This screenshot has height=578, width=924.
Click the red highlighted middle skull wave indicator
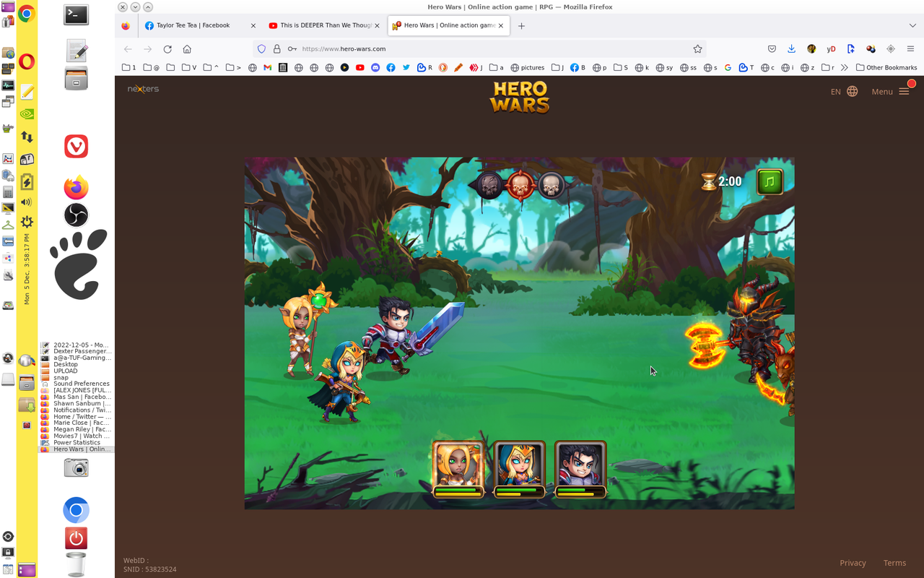[520, 186]
